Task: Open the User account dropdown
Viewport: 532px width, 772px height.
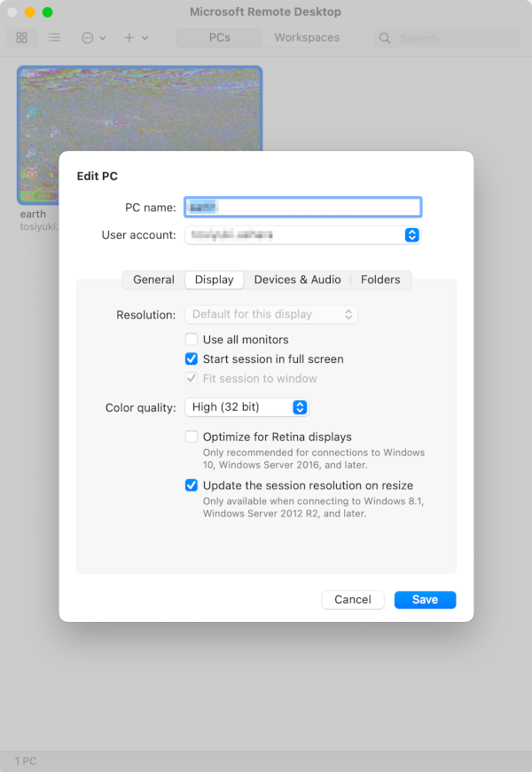Action: point(302,235)
